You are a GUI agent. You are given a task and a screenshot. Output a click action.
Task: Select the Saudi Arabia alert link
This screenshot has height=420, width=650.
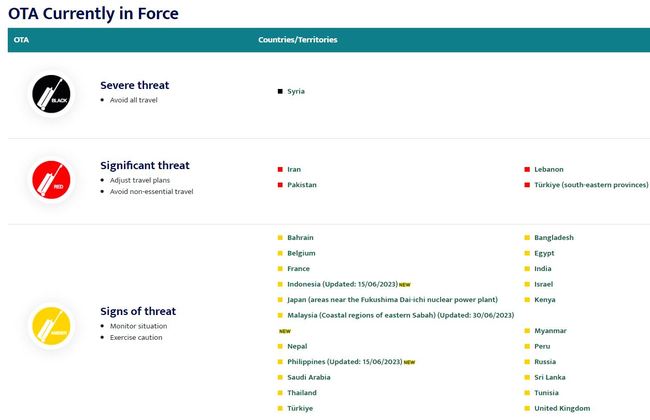[310, 377]
